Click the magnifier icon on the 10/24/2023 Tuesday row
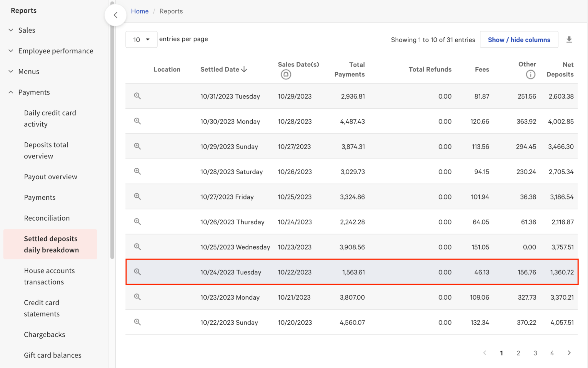The height and width of the screenshot is (368, 588). (x=137, y=272)
